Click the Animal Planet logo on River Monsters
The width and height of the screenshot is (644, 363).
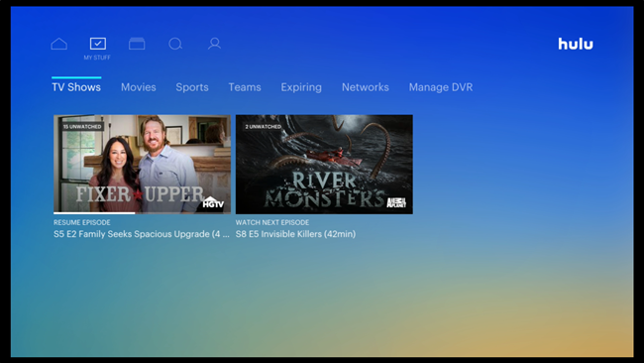(396, 202)
